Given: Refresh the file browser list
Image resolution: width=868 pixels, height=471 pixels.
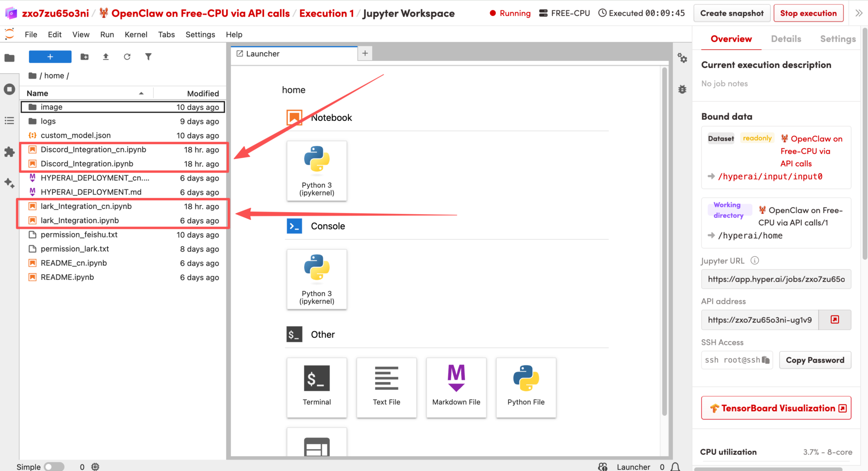Looking at the screenshot, I should 127,57.
